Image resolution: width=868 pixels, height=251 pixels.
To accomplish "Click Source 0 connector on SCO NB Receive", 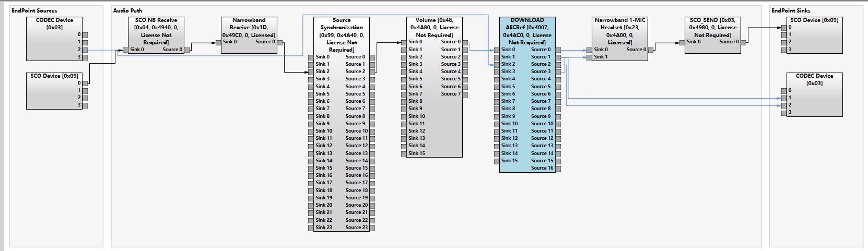I will (187, 50).
